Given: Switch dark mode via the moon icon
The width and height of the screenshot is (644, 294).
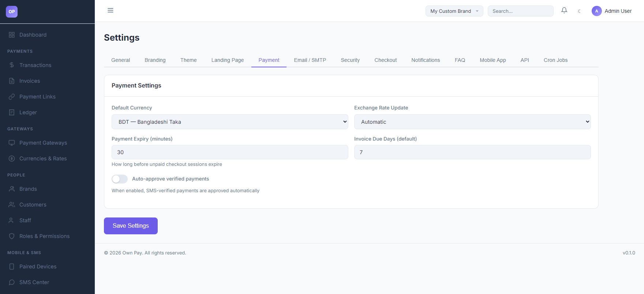Looking at the screenshot, I should coord(579,11).
